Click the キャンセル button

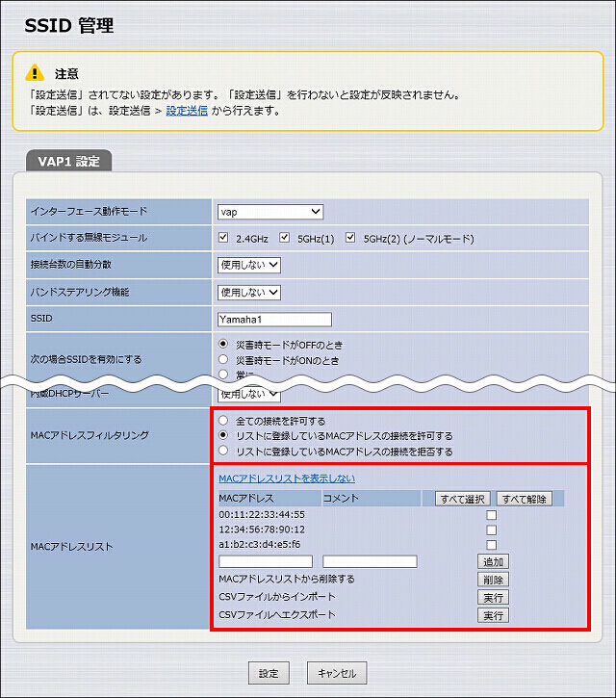click(337, 673)
